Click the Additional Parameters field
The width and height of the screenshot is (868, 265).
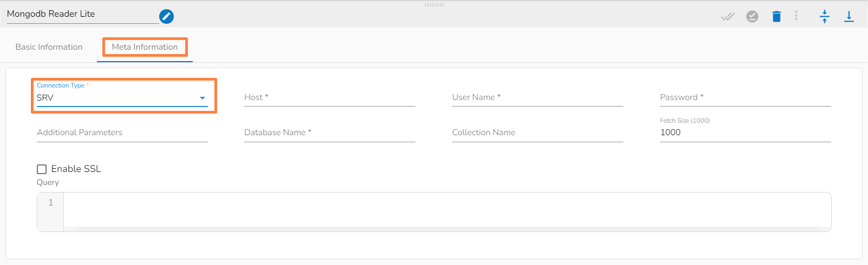point(122,132)
